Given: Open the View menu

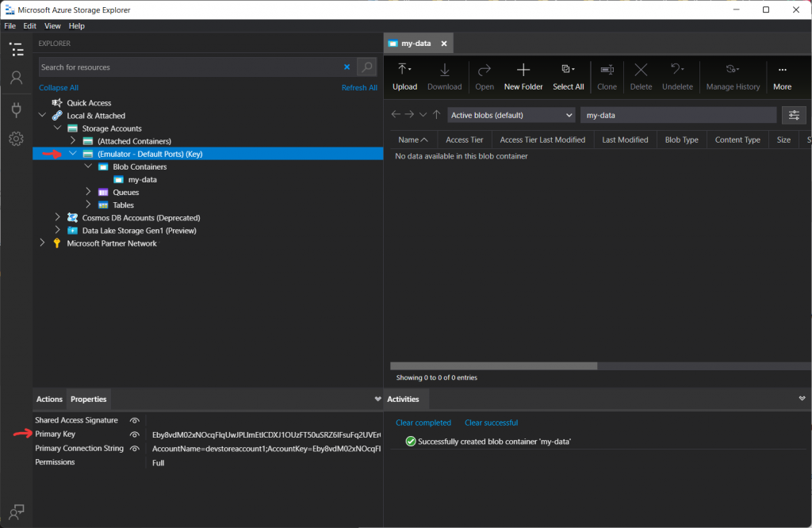Looking at the screenshot, I should pyautogui.click(x=52, y=26).
